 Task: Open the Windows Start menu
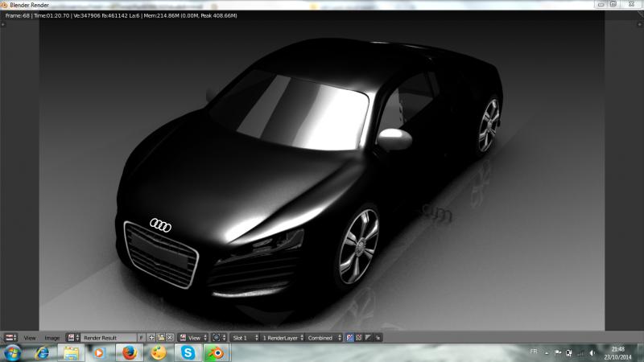coord(12,353)
